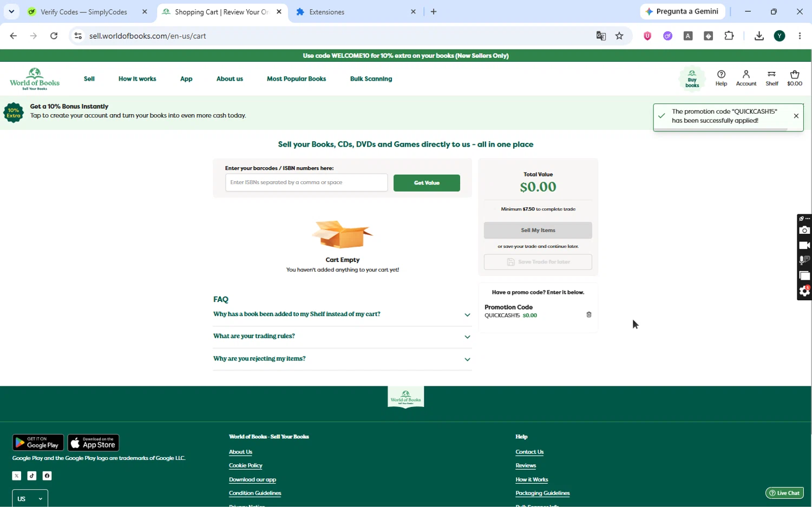Open the App menu item
The width and height of the screenshot is (812, 507).
[x=186, y=79]
